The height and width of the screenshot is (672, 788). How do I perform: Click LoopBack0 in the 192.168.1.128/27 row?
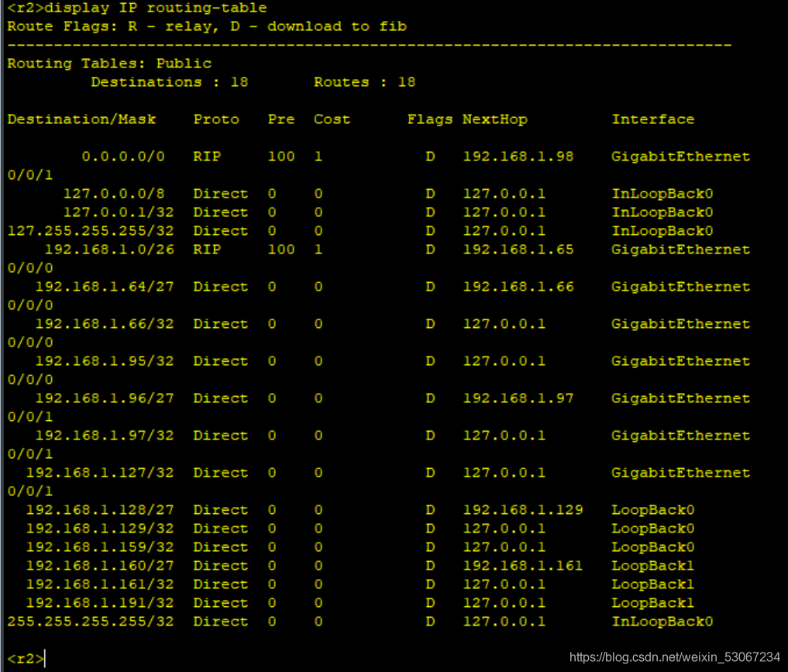pyautogui.click(x=653, y=510)
